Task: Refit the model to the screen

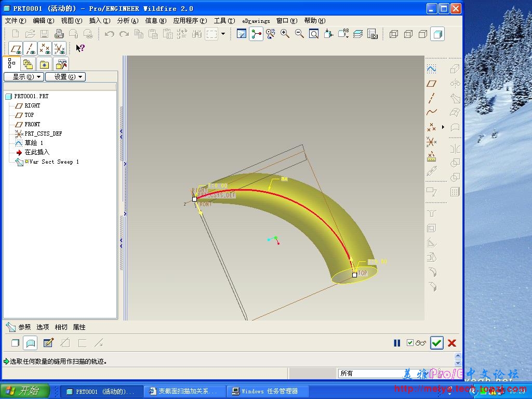Action: pyautogui.click(x=314, y=34)
